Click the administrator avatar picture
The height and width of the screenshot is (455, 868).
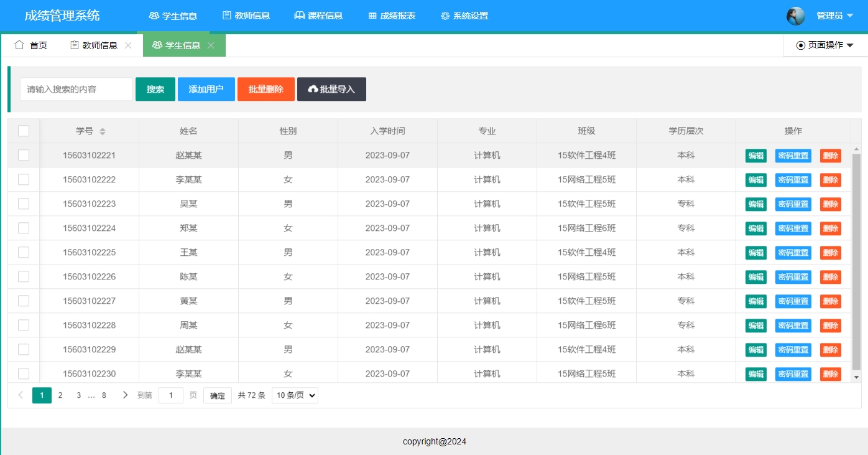(x=795, y=16)
